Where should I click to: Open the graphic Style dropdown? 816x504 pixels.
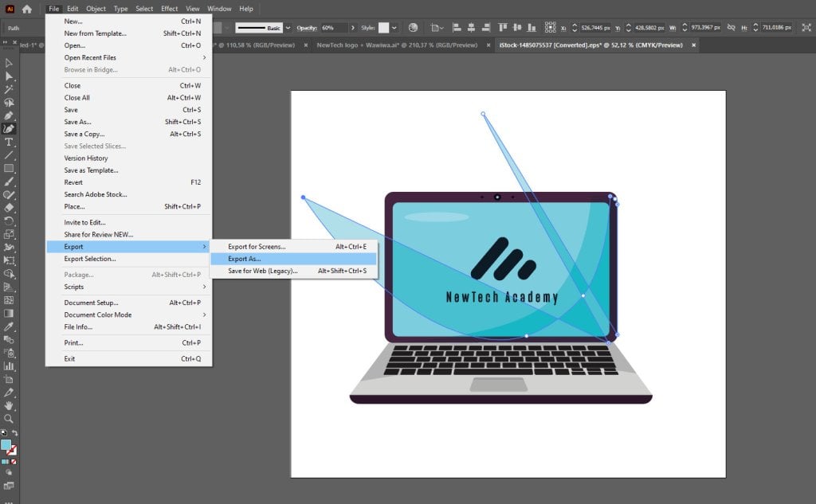pos(394,28)
